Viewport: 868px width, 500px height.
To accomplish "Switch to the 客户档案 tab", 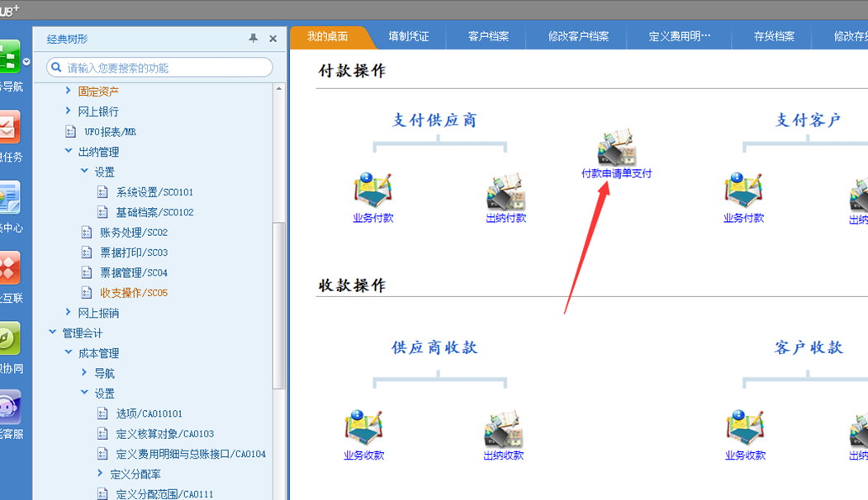I will [x=488, y=36].
